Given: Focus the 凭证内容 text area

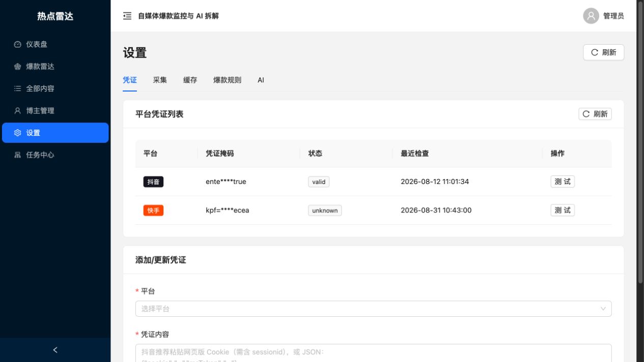Looking at the screenshot, I should pyautogui.click(x=373, y=353).
